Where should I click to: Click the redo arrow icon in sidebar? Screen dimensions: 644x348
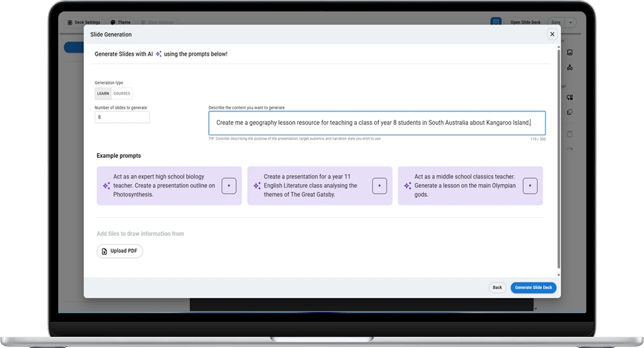coord(570,149)
